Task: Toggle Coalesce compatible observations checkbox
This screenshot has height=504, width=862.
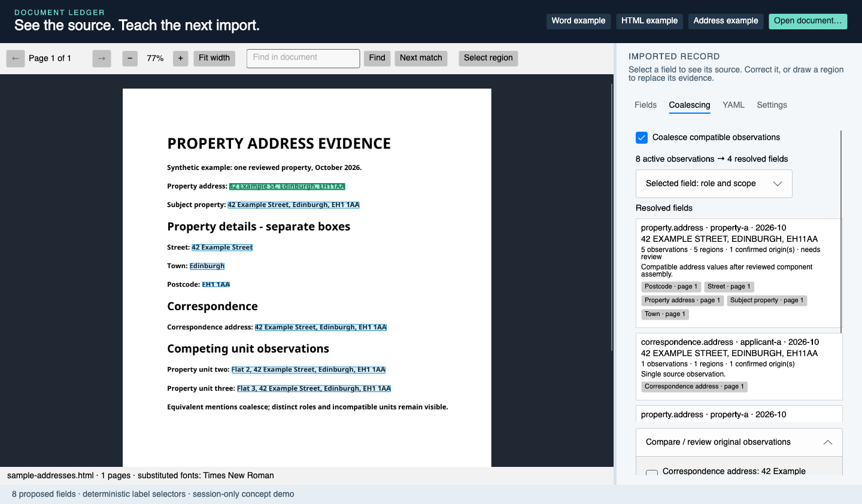Action: [642, 138]
